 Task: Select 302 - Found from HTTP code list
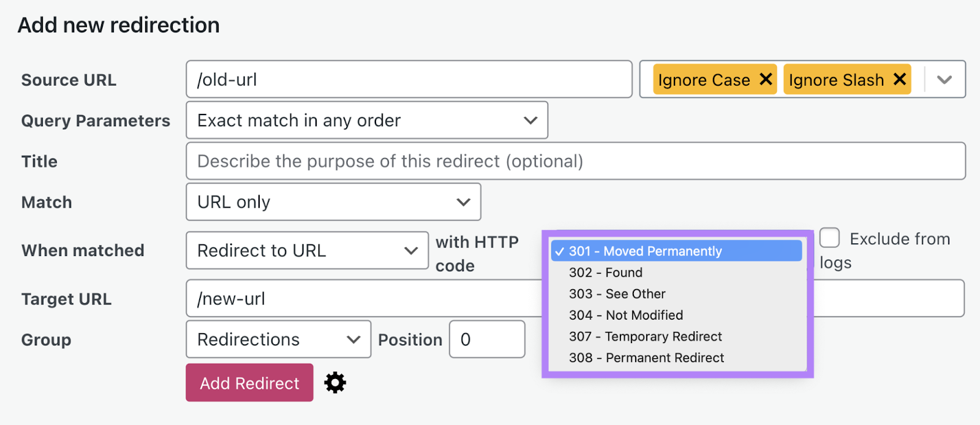(606, 273)
